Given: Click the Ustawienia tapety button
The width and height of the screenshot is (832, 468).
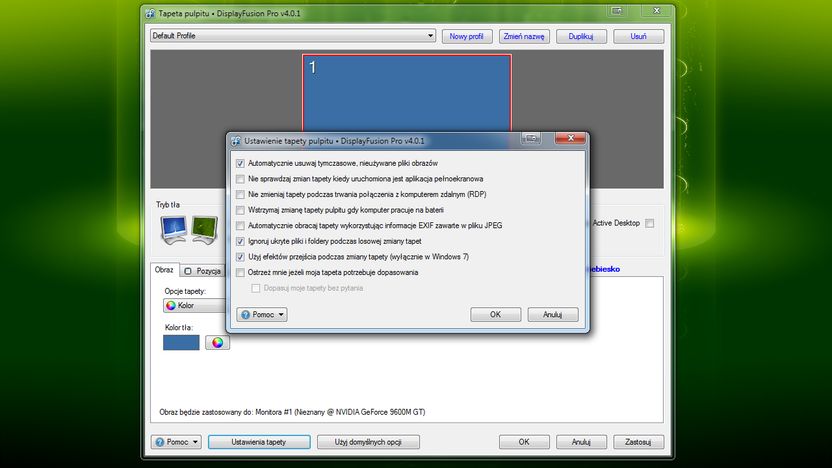Looking at the screenshot, I should point(259,442).
